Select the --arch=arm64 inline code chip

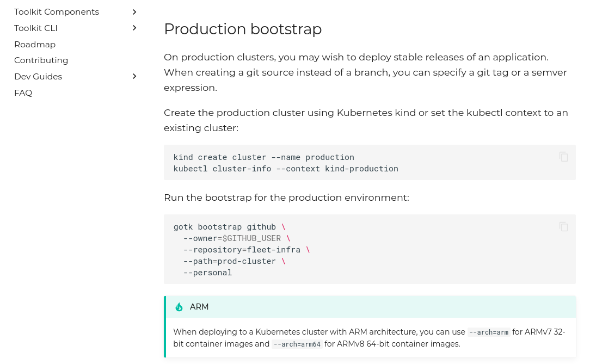tap(297, 344)
